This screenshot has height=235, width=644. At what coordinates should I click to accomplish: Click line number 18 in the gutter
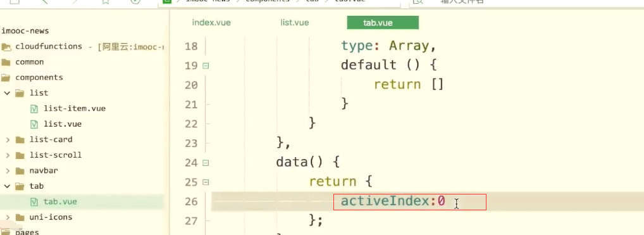(x=191, y=46)
